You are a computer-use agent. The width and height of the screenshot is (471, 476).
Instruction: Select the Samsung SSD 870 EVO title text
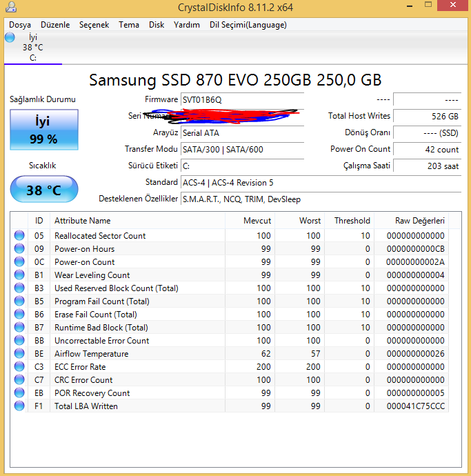click(x=235, y=80)
